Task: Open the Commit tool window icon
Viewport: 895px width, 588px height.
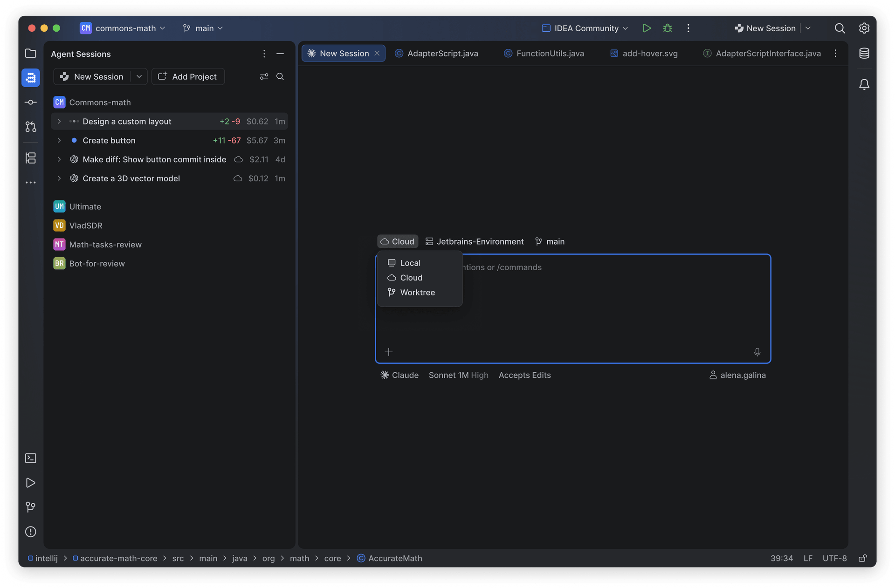Action: click(x=30, y=102)
